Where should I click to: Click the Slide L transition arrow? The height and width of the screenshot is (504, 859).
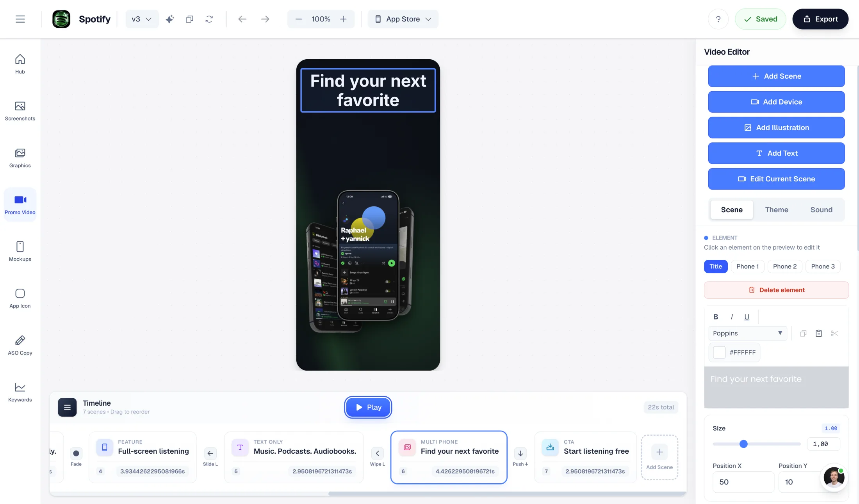point(210,453)
